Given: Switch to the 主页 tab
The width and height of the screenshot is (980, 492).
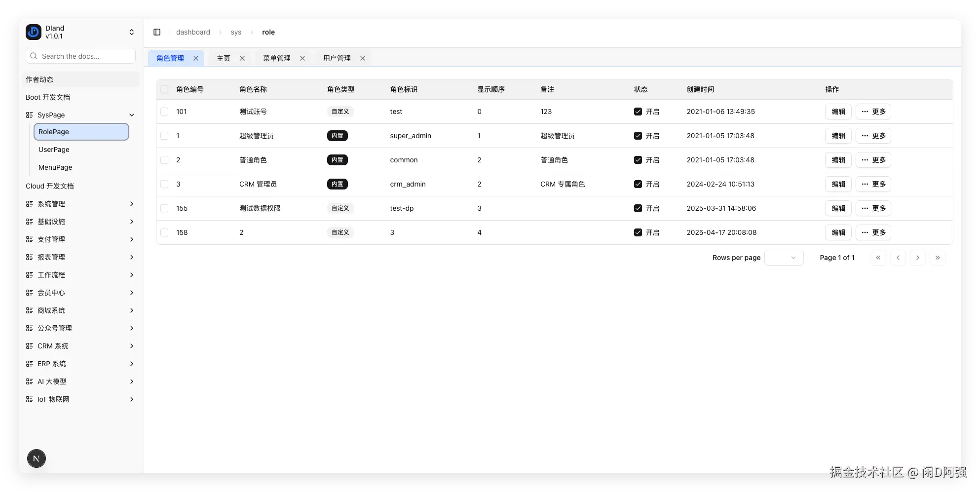Looking at the screenshot, I should tap(223, 58).
